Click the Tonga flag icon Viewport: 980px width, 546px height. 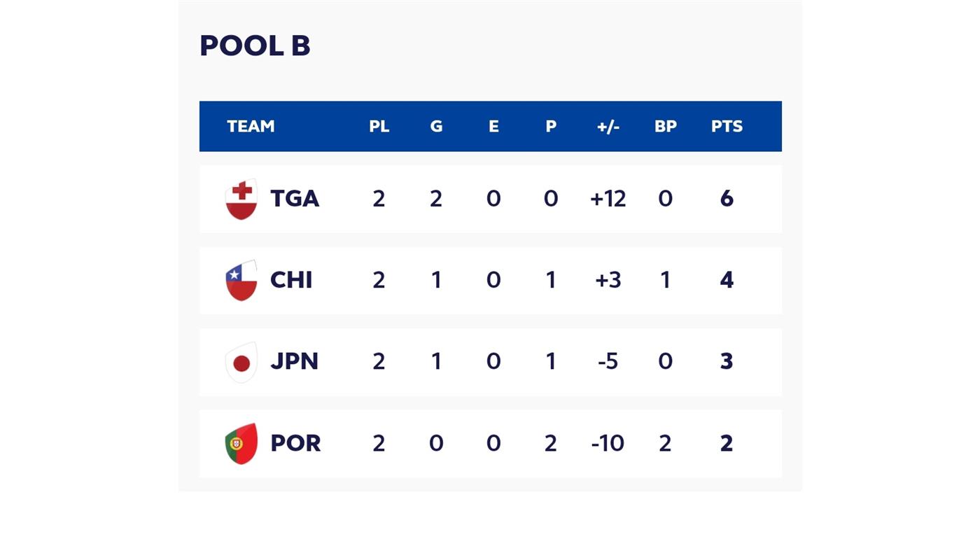tap(241, 199)
